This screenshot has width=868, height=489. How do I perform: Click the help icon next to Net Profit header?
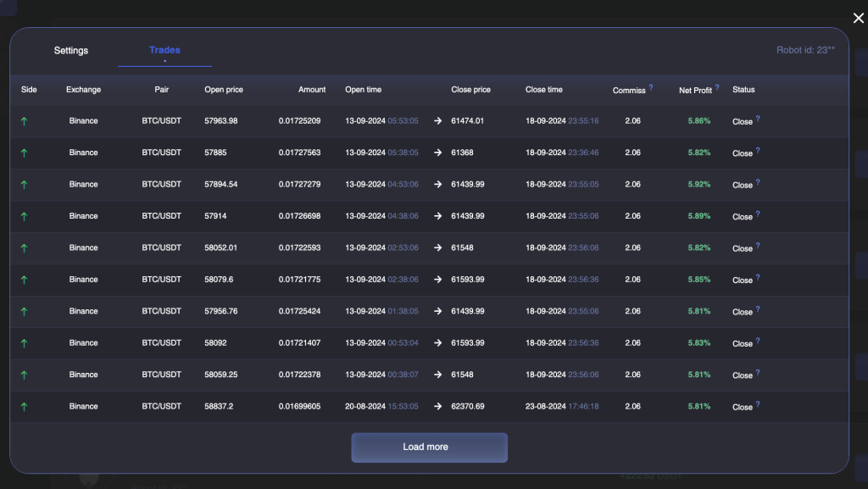[717, 86]
